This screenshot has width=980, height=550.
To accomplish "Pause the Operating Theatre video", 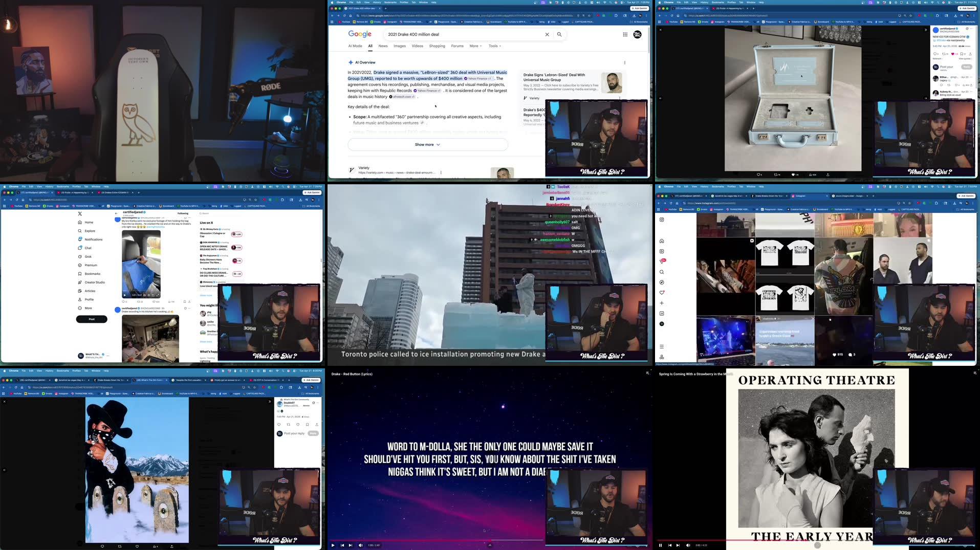I will tap(661, 545).
